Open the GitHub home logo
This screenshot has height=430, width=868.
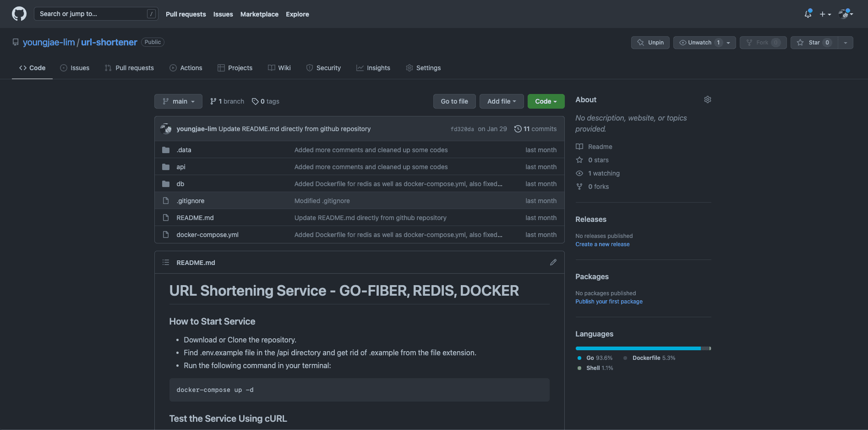coord(19,14)
